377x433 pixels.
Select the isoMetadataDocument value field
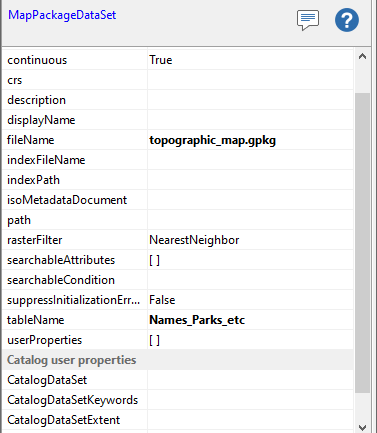tap(250, 200)
